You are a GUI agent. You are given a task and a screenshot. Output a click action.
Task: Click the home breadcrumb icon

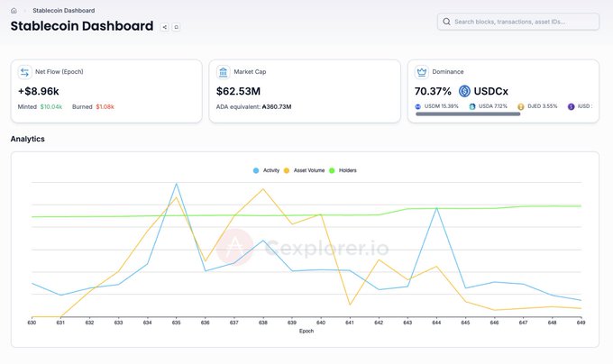[14, 11]
